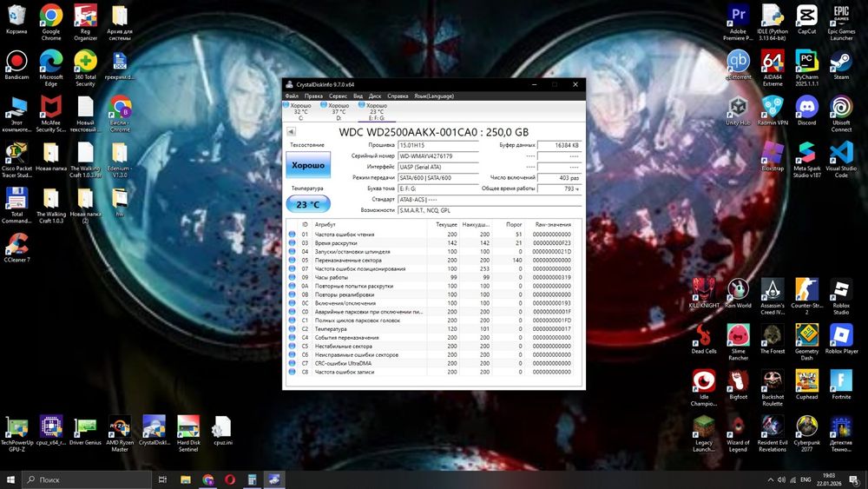Select attribute row 05 Переназначенные сектора
Screen dimensions: 868x489
pyautogui.click(x=431, y=260)
